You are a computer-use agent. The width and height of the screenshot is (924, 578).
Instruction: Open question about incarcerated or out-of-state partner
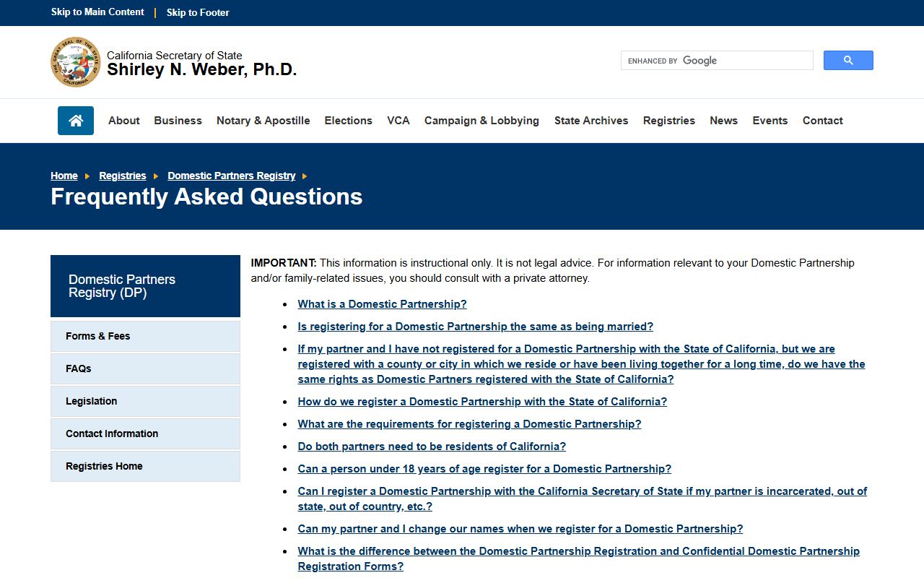583,499
